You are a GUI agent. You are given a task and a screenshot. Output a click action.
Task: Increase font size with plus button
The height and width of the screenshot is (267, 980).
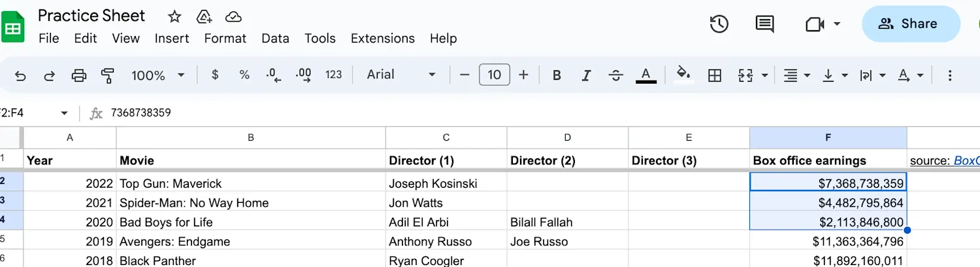pyautogui.click(x=523, y=75)
